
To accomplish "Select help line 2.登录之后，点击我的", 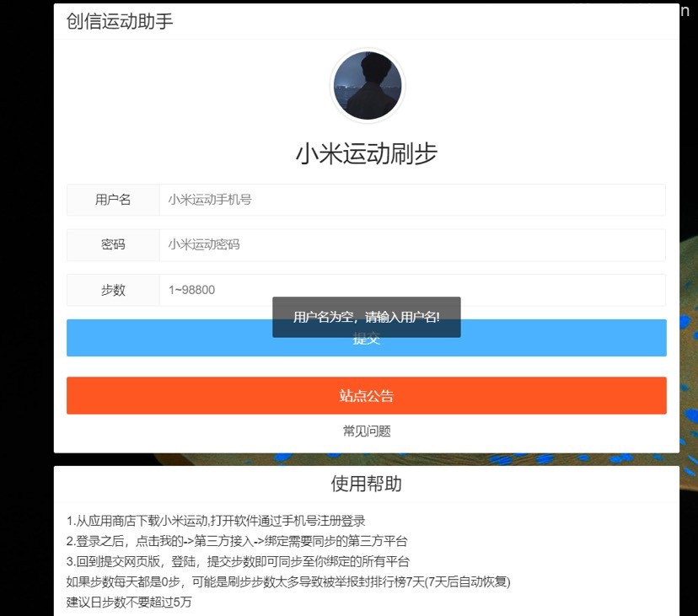I will click(237, 541).
